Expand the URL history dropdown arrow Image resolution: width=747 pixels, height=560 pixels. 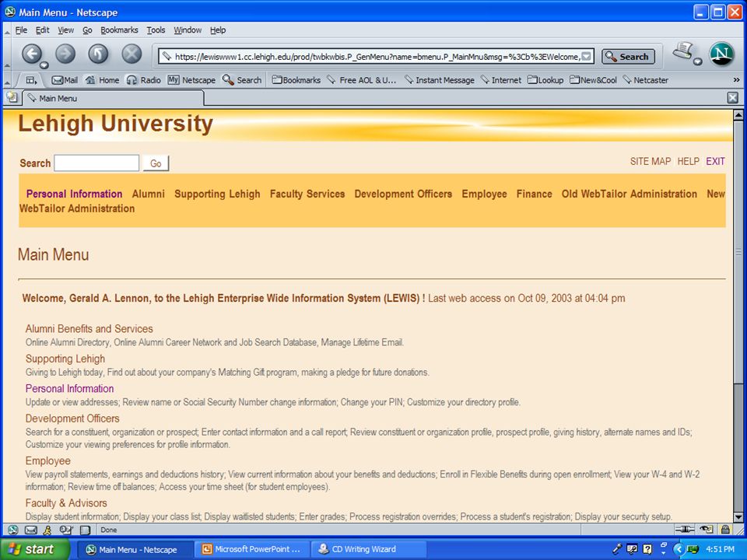pyautogui.click(x=587, y=57)
